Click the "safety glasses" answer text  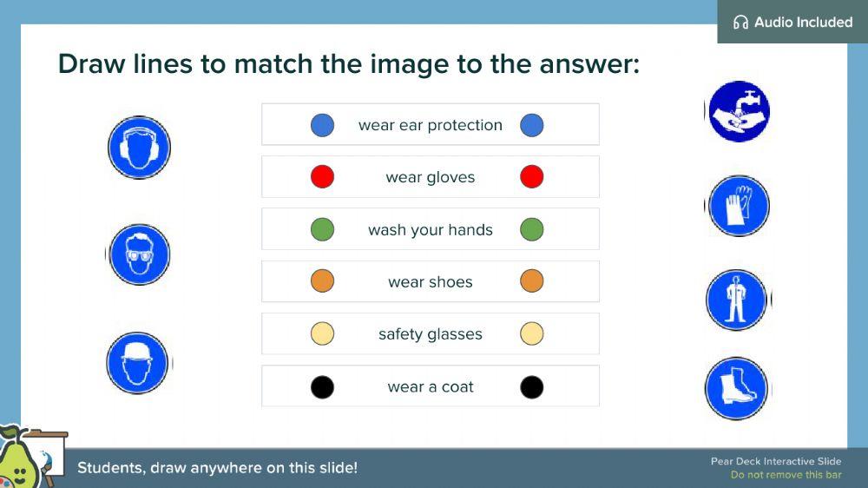(430, 334)
